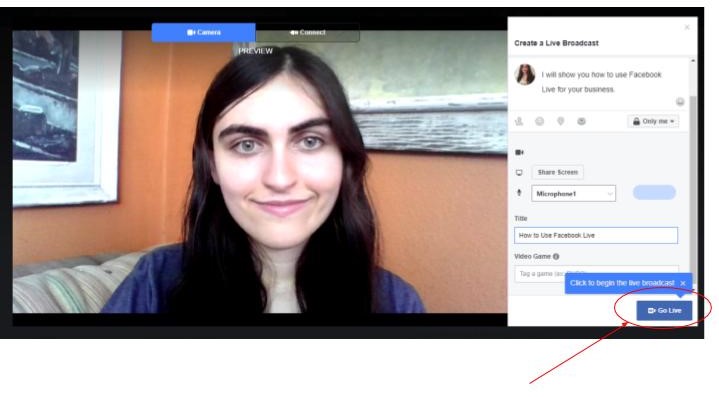Click the screen monitor icon
The width and height of the screenshot is (719, 397).
[519, 172]
